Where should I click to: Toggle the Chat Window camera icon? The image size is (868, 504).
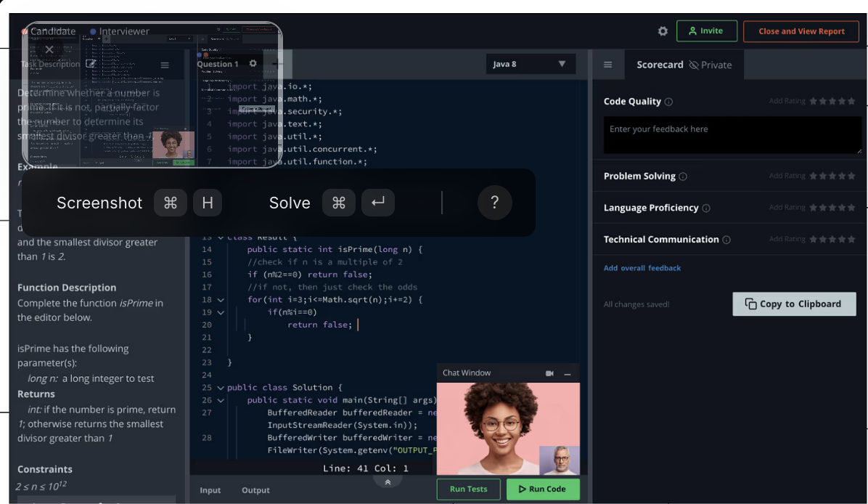tap(549, 373)
